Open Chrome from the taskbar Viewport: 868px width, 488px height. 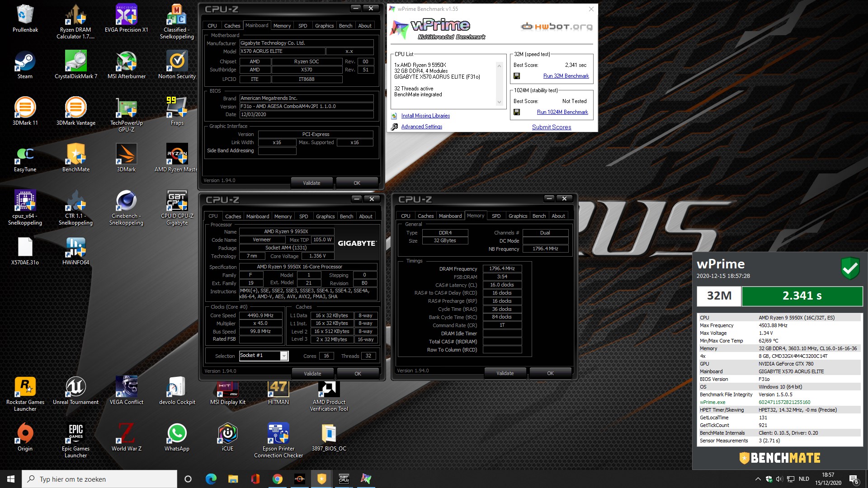coord(278,479)
